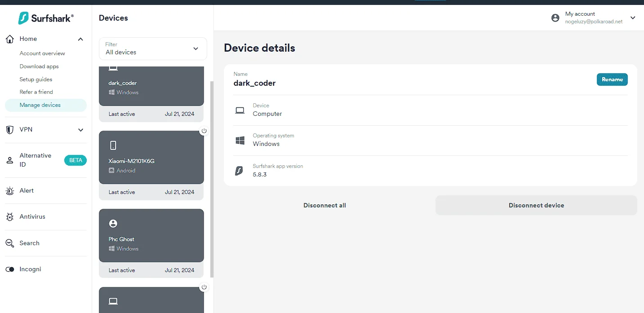Click the Surfshark logo
Screen dimensions: 644x313
[46, 18]
